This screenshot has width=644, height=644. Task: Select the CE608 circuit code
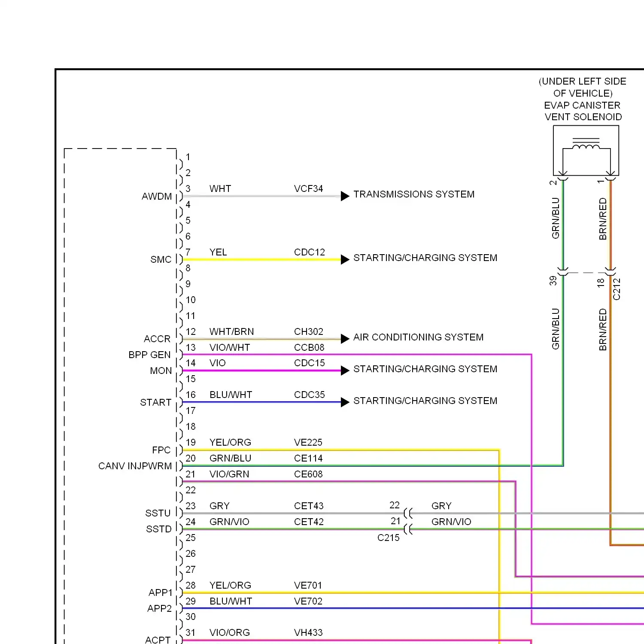308,474
